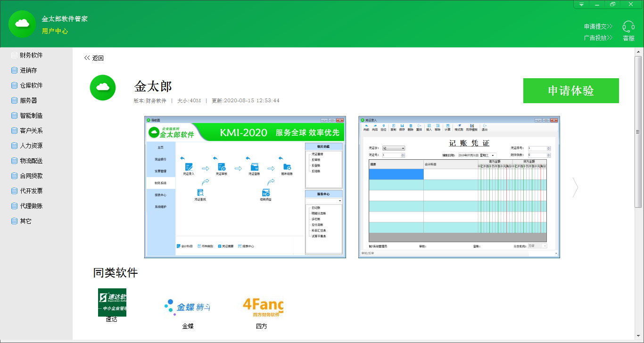Image resolution: width=644 pixels, height=343 pixels.
Task: Click the database icon beside 财务软件
Action: coord(14,55)
